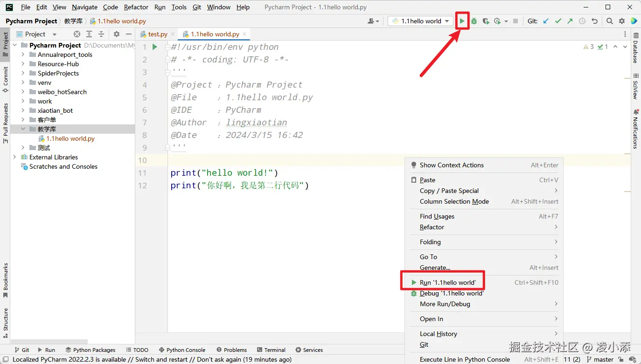Start debugging with the bug icon
Viewport: 641px width, 364px height.
[474, 21]
